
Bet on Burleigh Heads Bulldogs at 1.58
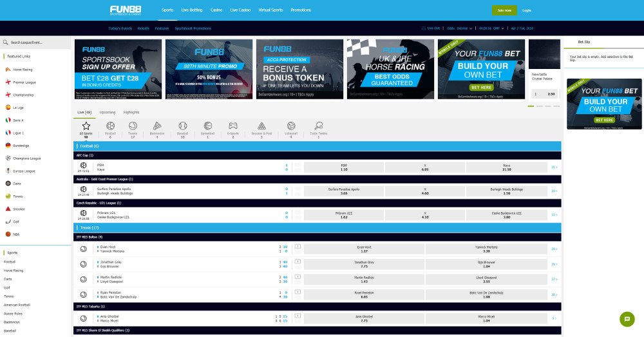point(506,191)
